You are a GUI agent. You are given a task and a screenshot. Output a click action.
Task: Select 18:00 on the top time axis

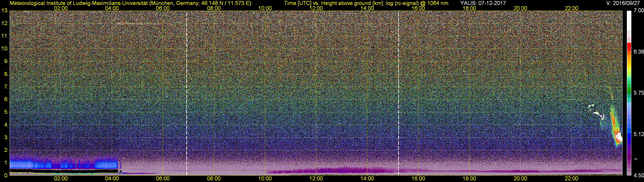tap(469, 8)
